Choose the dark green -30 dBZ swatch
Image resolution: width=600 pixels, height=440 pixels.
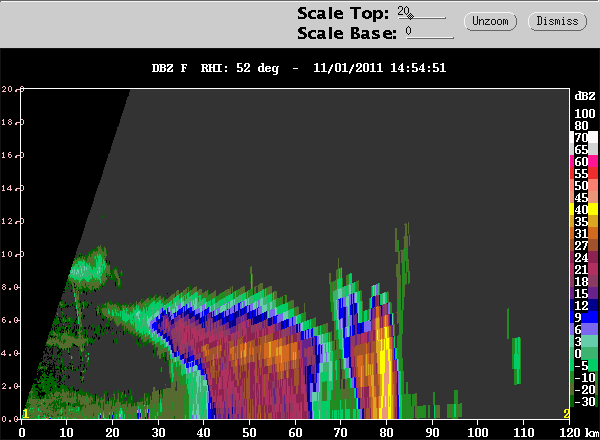[x=593, y=401]
